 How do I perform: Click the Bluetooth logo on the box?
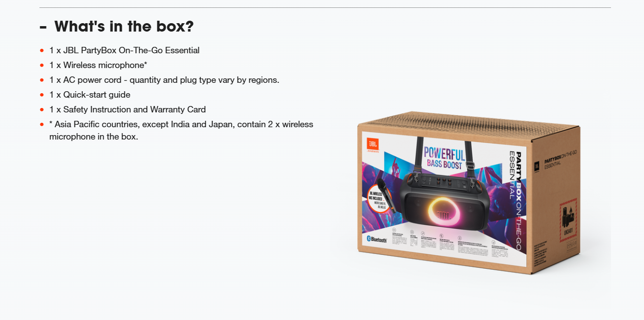pos(377,240)
